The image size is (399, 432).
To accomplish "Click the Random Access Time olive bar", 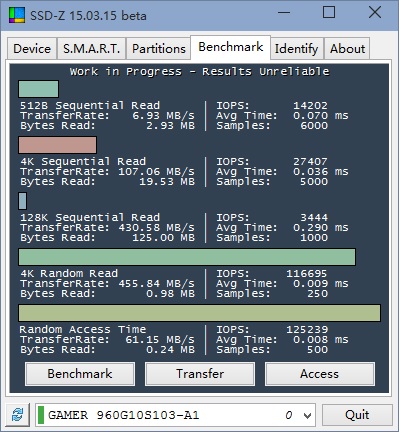I will click(x=200, y=313).
